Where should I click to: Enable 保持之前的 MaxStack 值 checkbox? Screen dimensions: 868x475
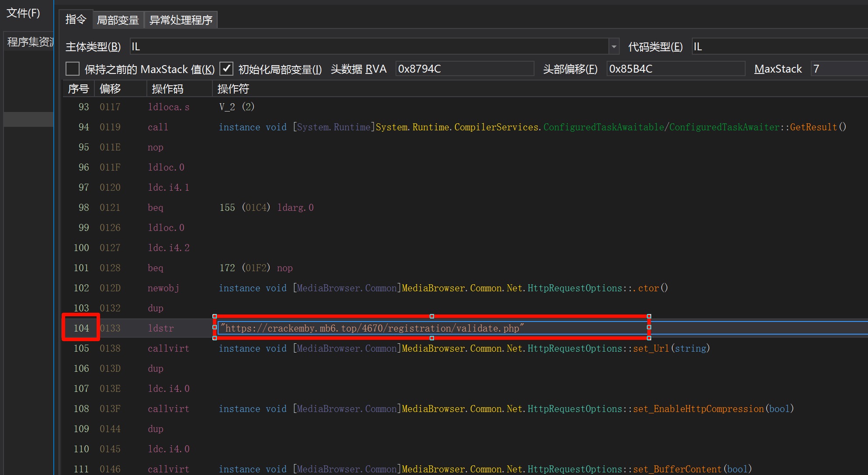tap(73, 69)
